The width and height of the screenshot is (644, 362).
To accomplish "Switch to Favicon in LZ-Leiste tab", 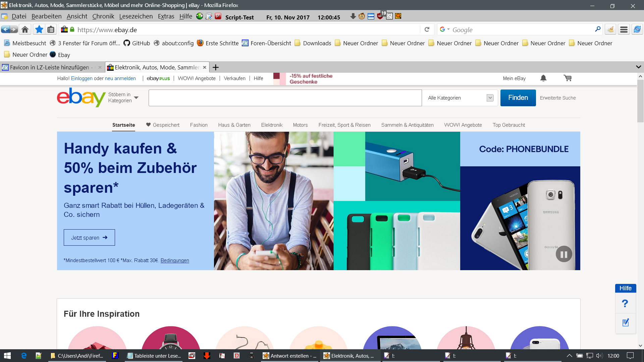I will tap(50, 67).
